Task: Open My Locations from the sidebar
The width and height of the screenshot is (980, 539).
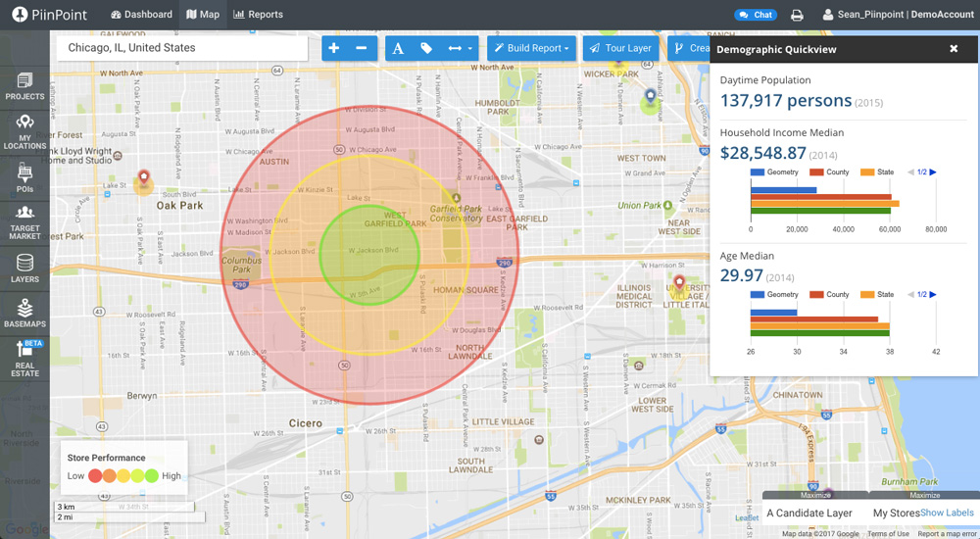Action: [24, 132]
